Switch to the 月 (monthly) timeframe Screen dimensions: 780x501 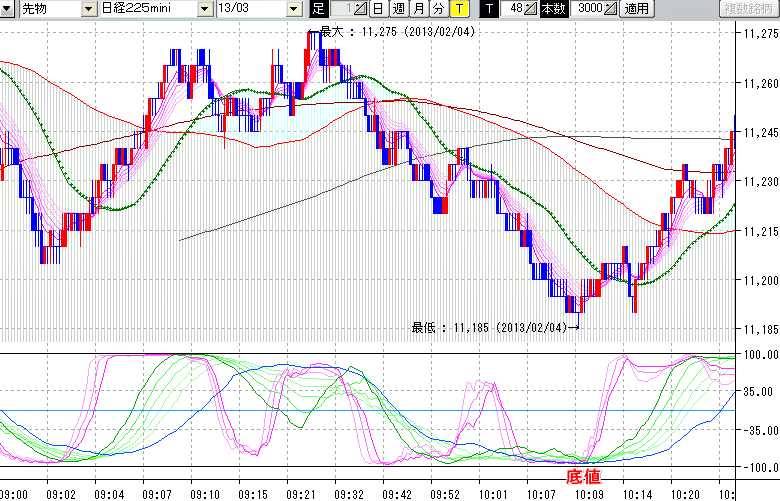[419, 9]
